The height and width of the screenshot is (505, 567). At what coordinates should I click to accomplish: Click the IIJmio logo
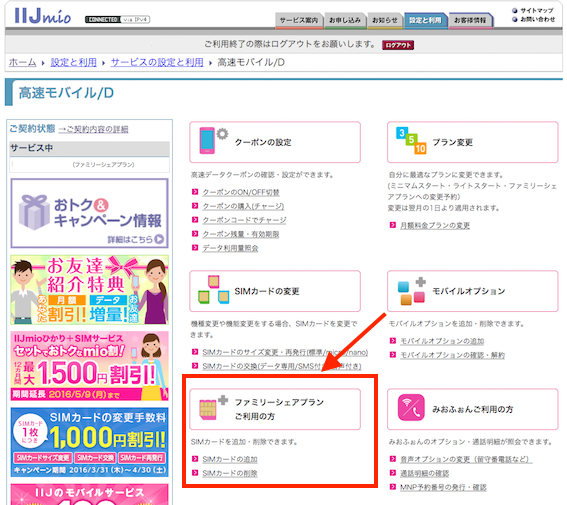point(43,16)
